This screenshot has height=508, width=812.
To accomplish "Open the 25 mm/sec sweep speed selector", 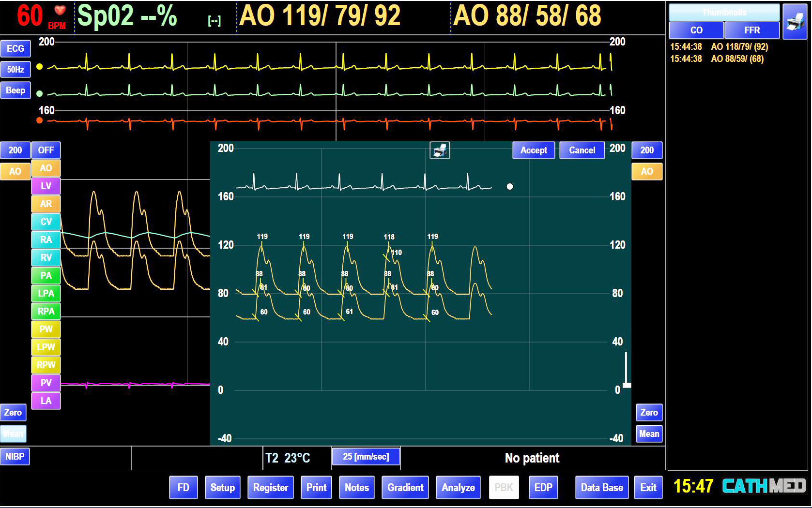I will 366,457.
